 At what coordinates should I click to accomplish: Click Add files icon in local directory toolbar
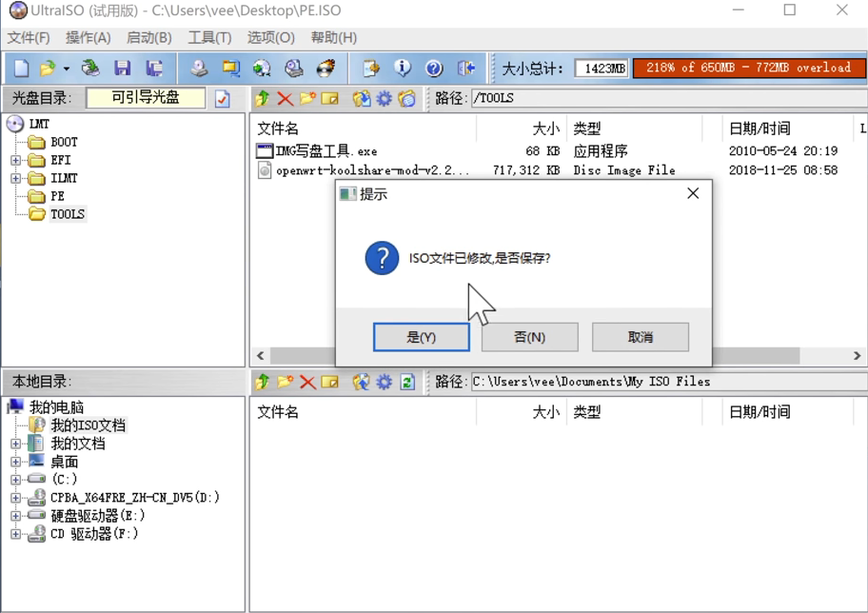tap(362, 382)
